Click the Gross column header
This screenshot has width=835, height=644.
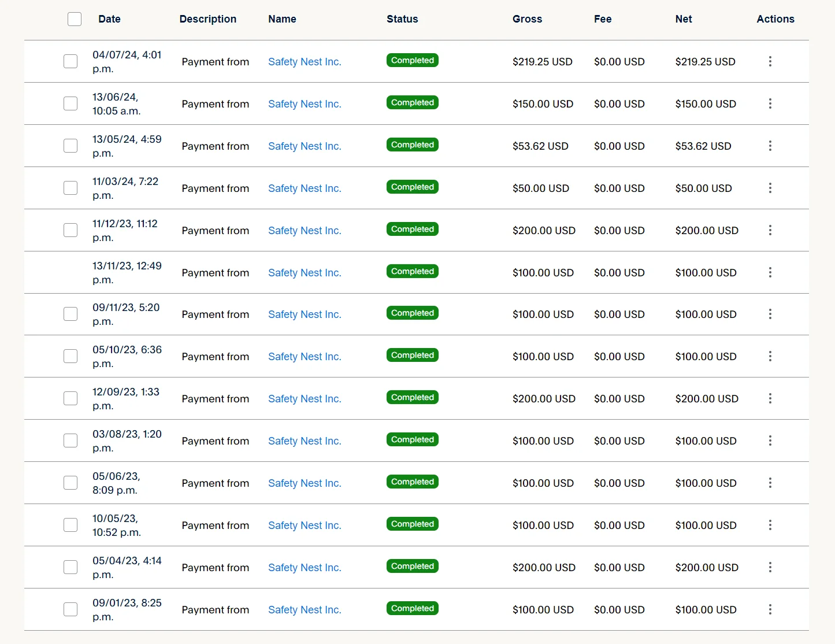[x=527, y=19]
